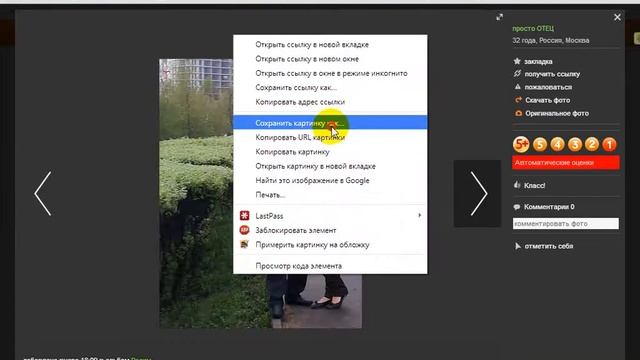Click the отметить себя link
Viewport: 640px width, 360px height.
(x=549, y=246)
